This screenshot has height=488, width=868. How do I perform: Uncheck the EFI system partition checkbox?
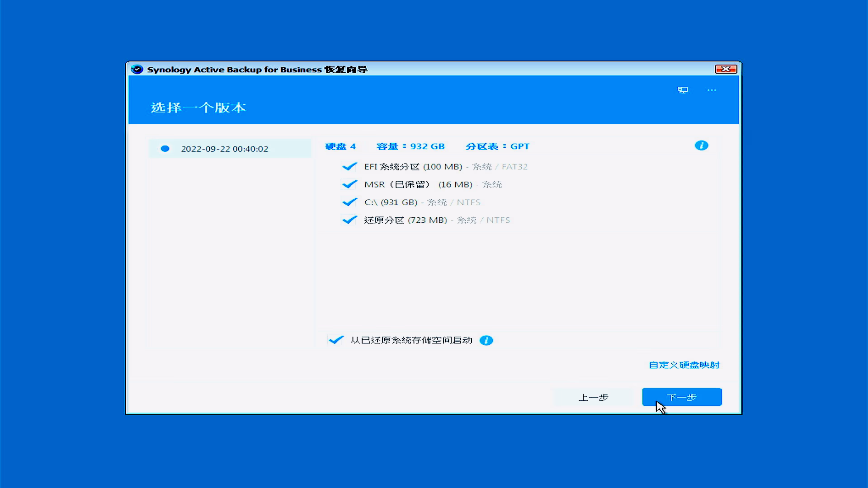pos(349,167)
